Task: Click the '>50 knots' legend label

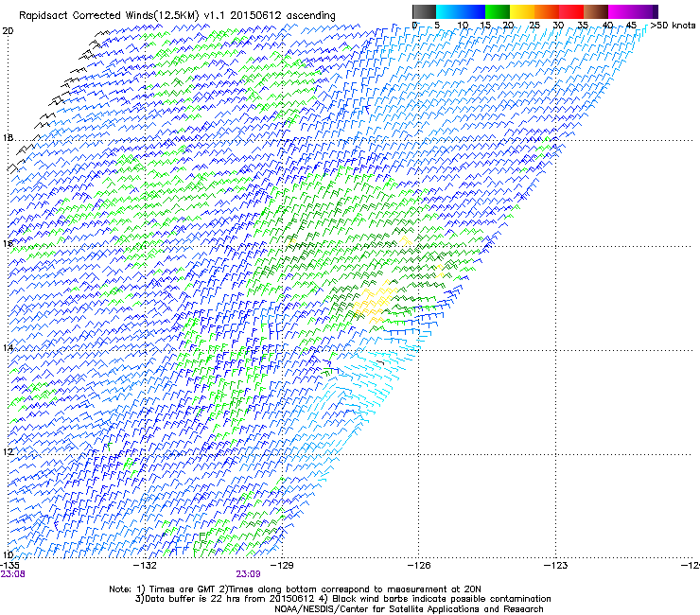Action: (673, 26)
